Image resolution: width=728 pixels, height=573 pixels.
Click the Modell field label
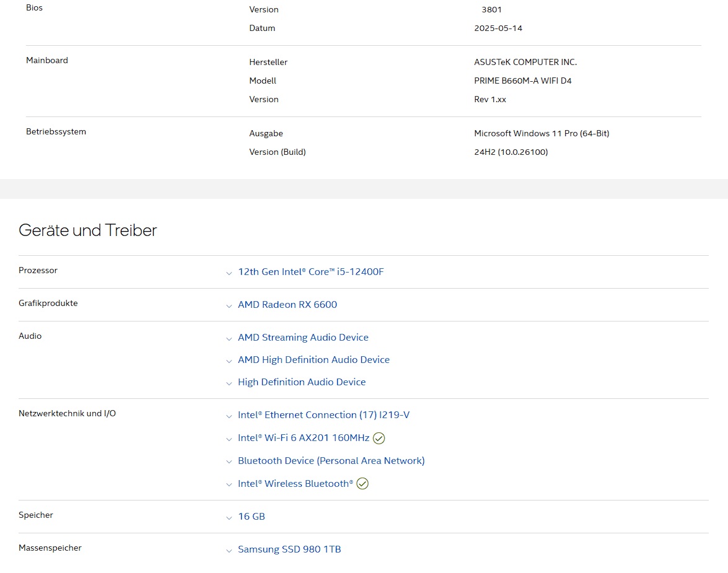(x=263, y=81)
